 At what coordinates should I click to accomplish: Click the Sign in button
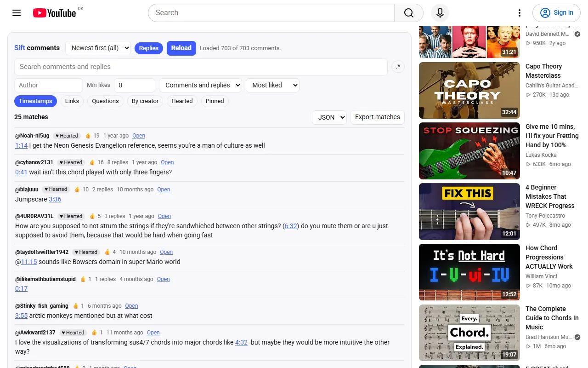click(556, 13)
